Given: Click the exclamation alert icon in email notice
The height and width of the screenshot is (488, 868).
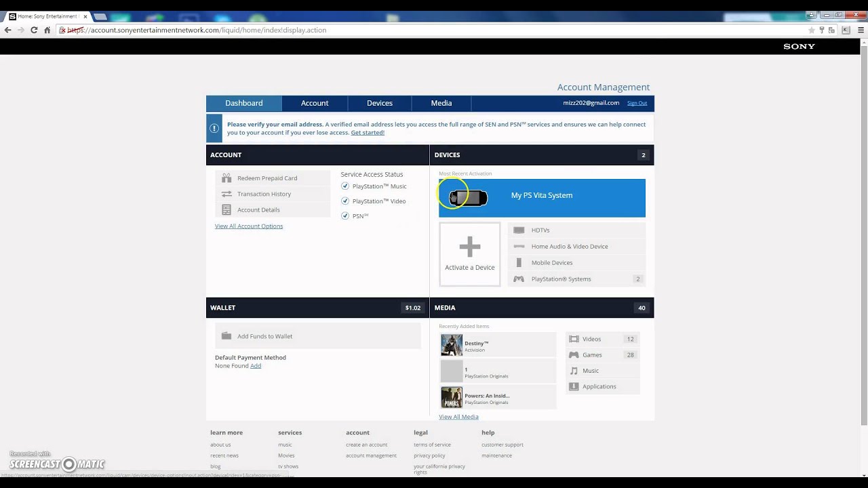Looking at the screenshot, I should [214, 128].
